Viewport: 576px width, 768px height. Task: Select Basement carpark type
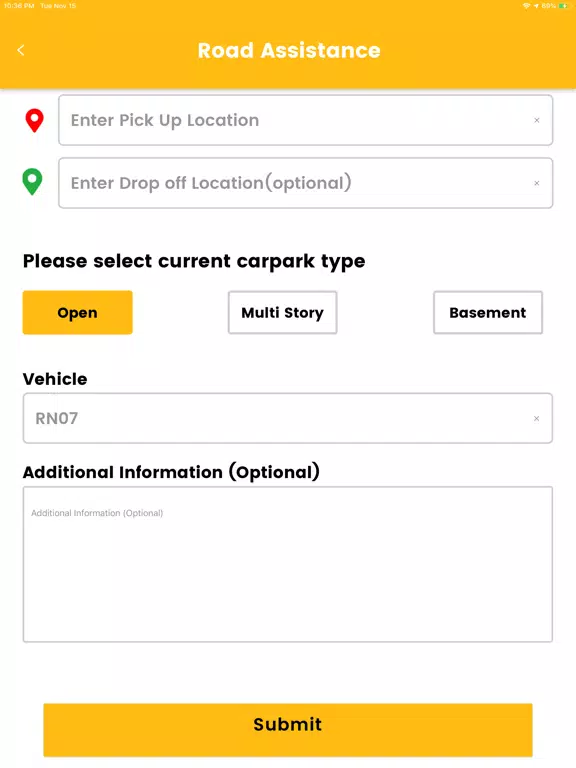pos(488,312)
